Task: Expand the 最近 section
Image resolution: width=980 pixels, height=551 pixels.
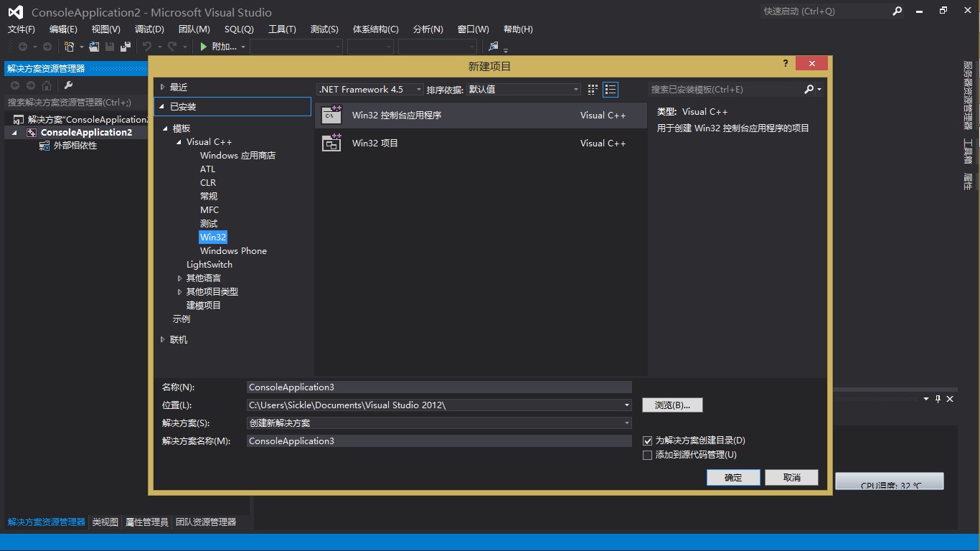Action: 163,87
